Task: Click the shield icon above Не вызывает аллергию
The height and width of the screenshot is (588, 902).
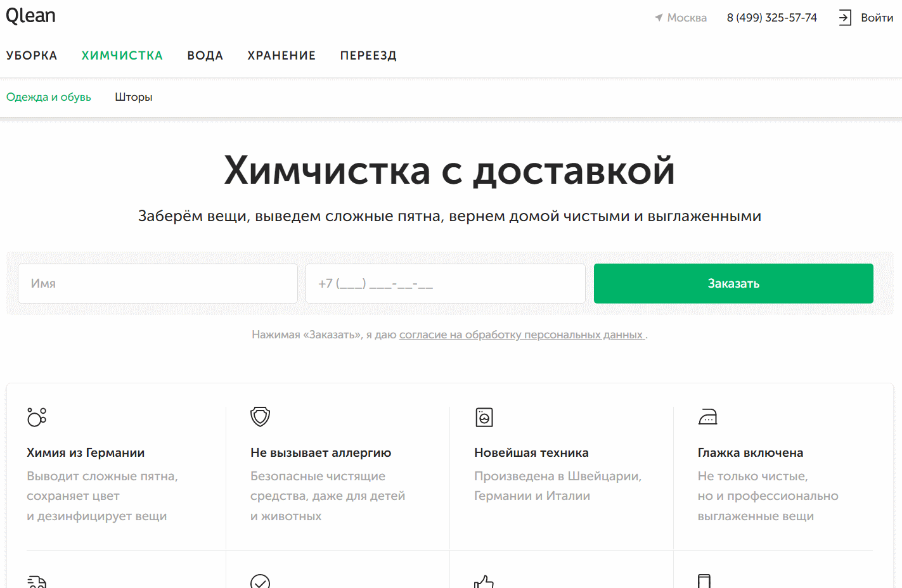Action: point(260,416)
